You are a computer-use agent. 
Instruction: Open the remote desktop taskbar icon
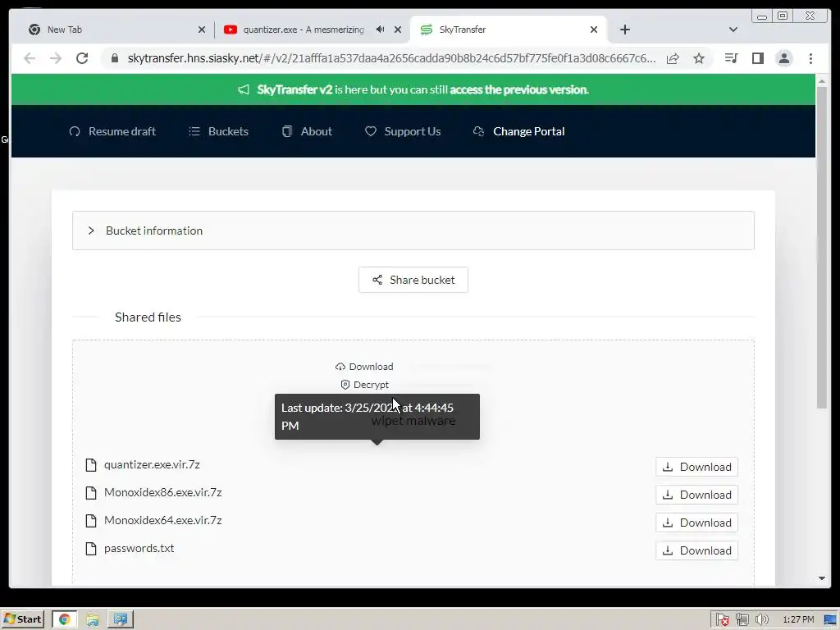[x=120, y=619]
